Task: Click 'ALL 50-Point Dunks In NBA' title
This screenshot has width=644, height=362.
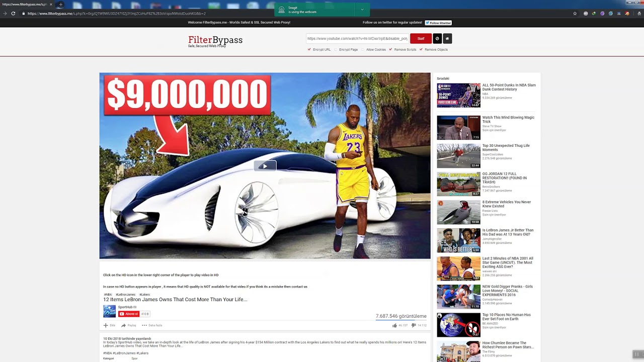Action: tap(509, 87)
